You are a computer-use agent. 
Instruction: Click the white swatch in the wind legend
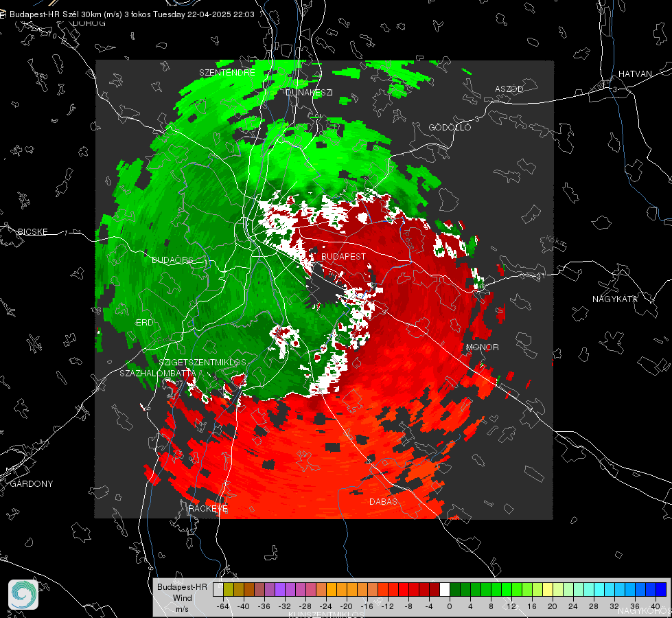pyautogui.click(x=444, y=590)
